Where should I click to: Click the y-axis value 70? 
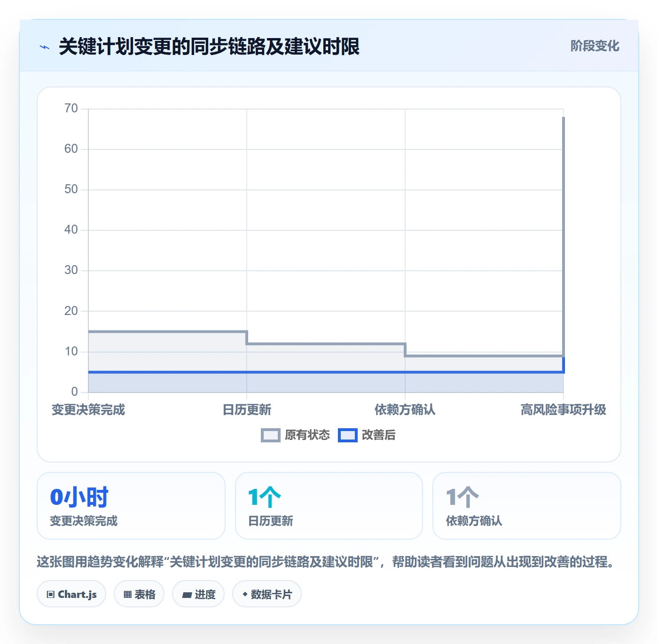click(71, 109)
